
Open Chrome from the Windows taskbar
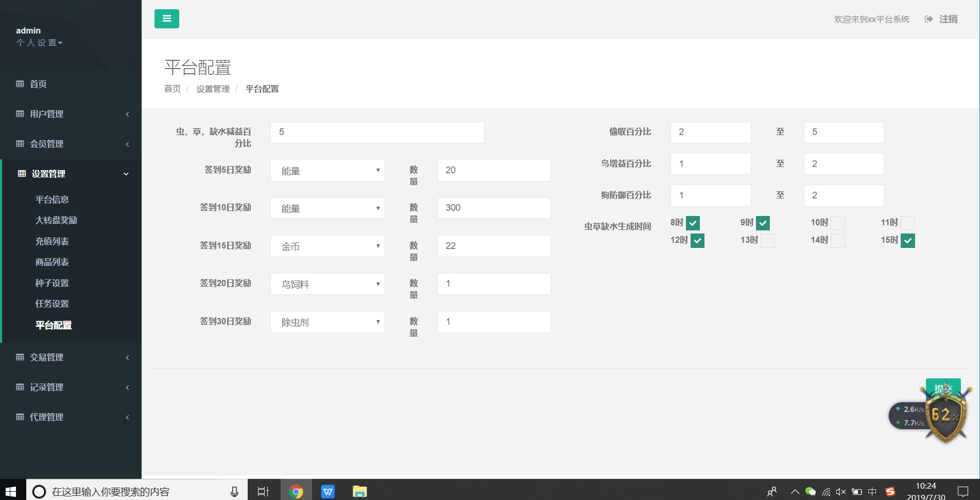tap(296, 491)
